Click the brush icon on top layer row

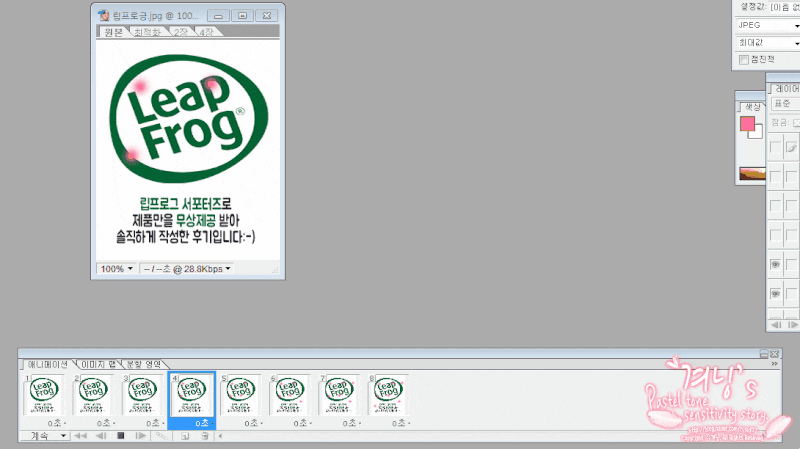point(791,148)
